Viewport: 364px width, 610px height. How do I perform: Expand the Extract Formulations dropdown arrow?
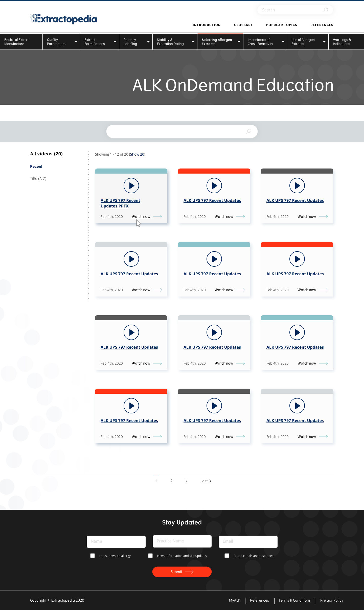(115, 42)
